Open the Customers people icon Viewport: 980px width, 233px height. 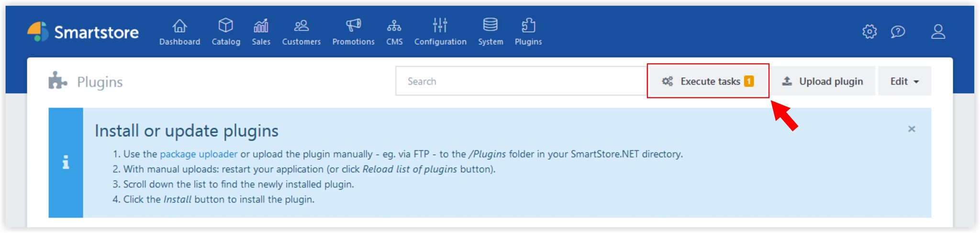click(x=301, y=25)
